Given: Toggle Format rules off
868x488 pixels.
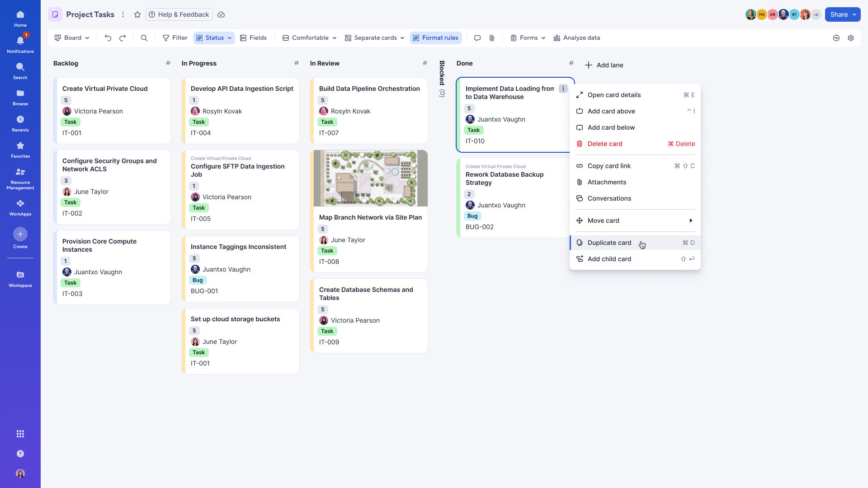Looking at the screenshot, I should [435, 38].
